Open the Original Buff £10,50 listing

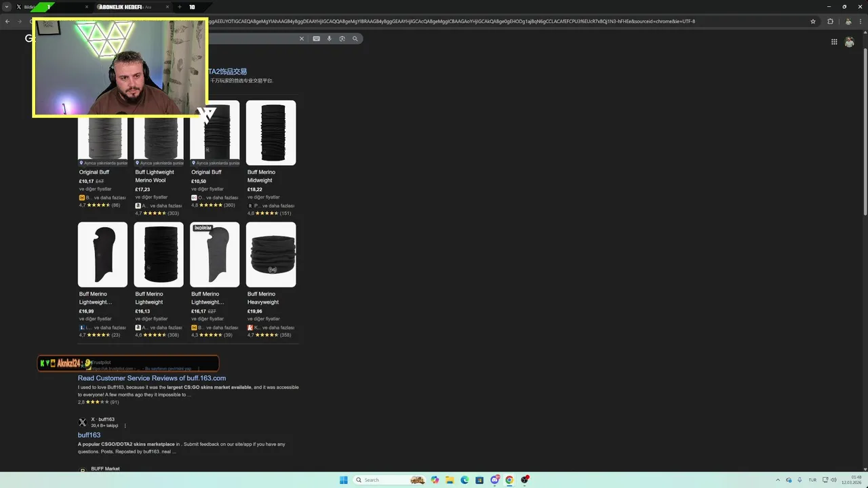(206, 172)
